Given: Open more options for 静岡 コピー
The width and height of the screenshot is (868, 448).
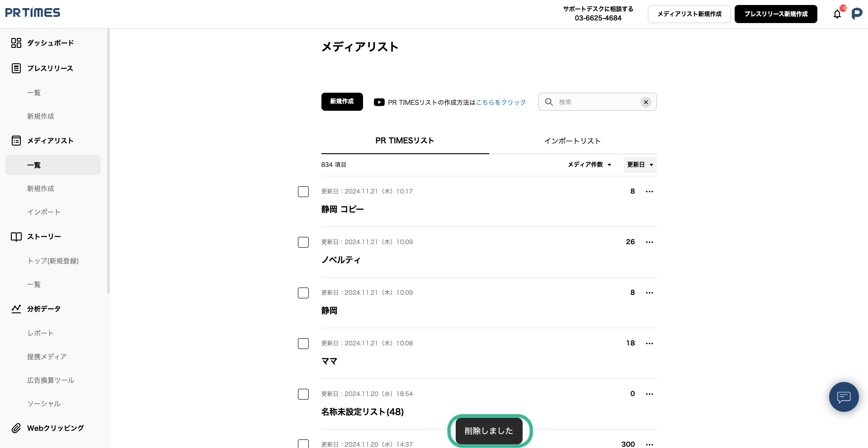Looking at the screenshot, I should click(x=649, y=192).
